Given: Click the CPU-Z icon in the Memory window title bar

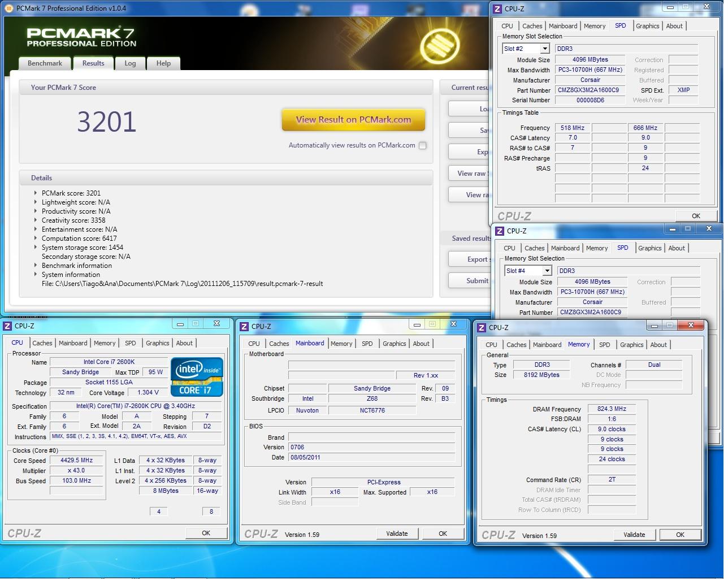Looking at the screenshot, I should pos(482,328).
